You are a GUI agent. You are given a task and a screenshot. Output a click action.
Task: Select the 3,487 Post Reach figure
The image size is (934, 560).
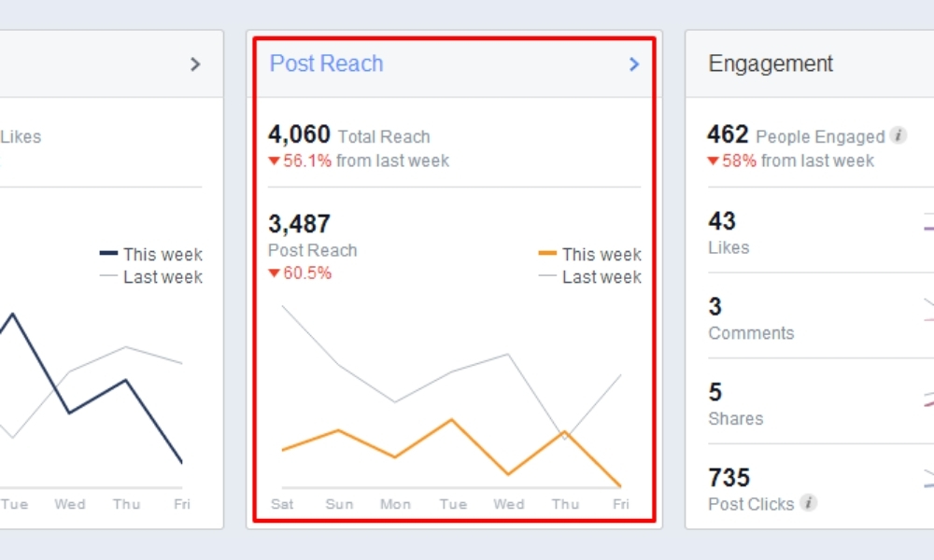click(x=299, y=224)
